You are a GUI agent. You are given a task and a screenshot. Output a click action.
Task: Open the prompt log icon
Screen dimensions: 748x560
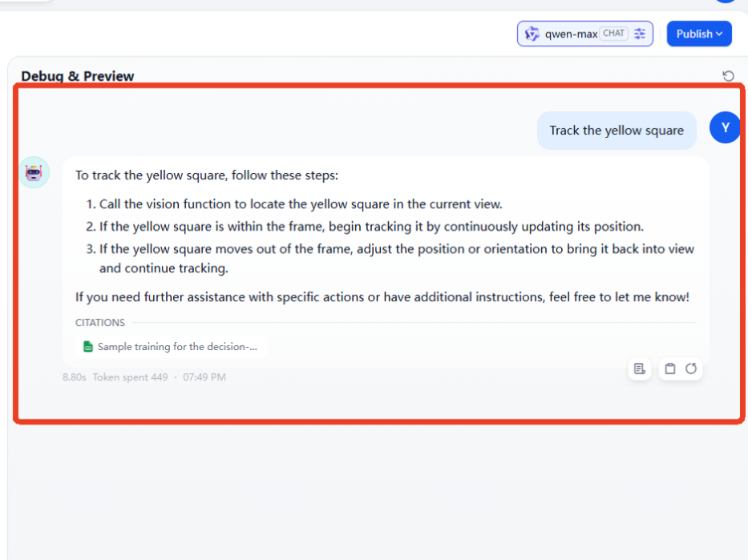pyautogui.click(x=640, y=369)
